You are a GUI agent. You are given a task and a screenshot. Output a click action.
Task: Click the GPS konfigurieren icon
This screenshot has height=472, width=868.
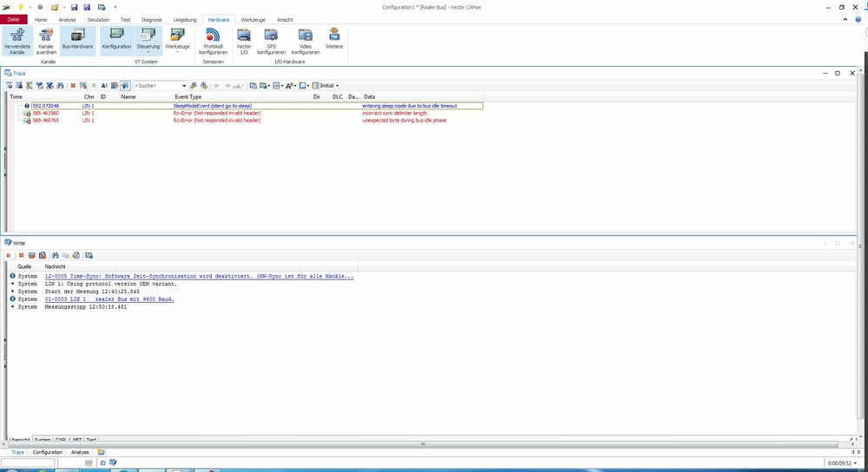(x=271, y=39)
